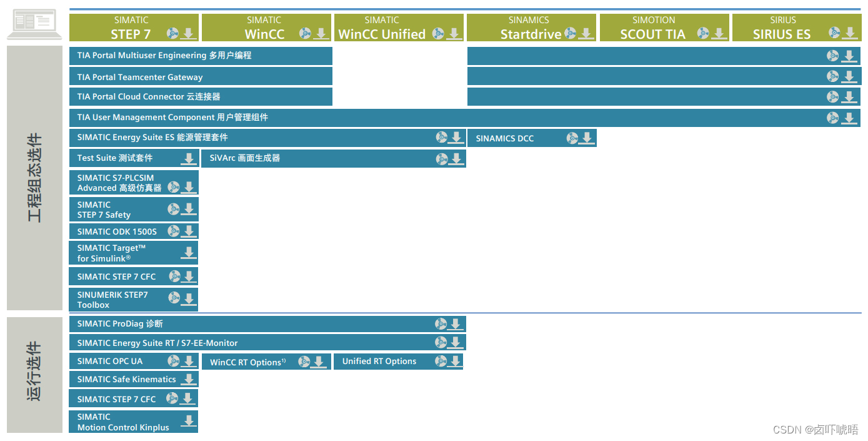Screen dimensions: 868x441
Task: Click the 'TIA Portal Teamcenter Gateway' label
Action: click(x=140, y=78)
